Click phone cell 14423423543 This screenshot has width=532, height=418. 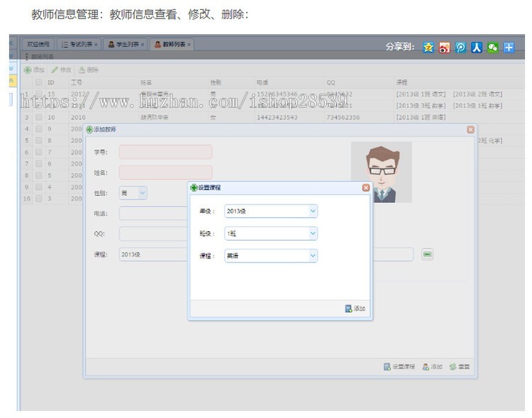pyautogui.click(x=277, y=117)
